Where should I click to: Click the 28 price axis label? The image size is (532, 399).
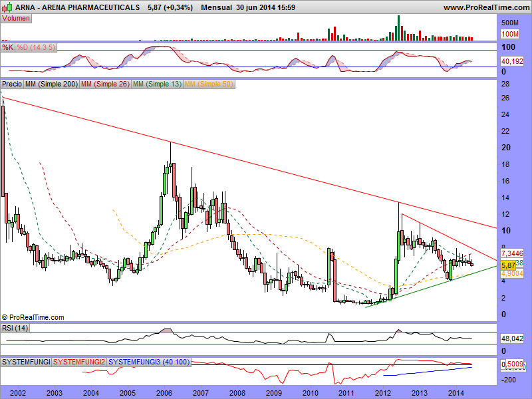tap(505, 84)
